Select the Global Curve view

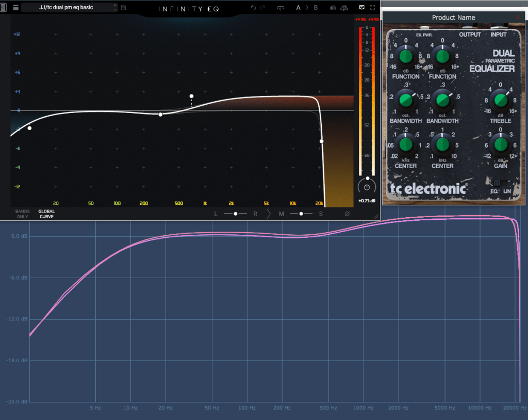[46, 214]
